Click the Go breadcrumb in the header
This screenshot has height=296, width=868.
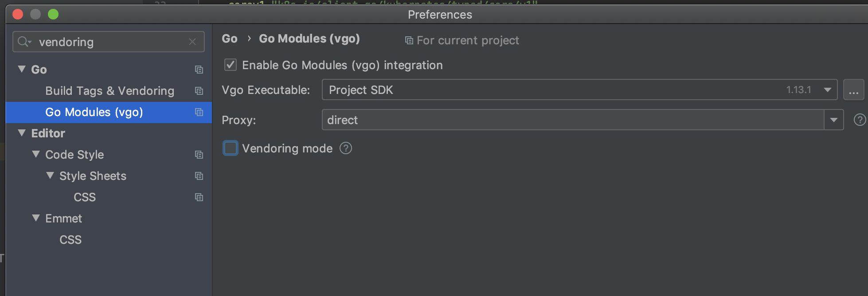point(230,39)
